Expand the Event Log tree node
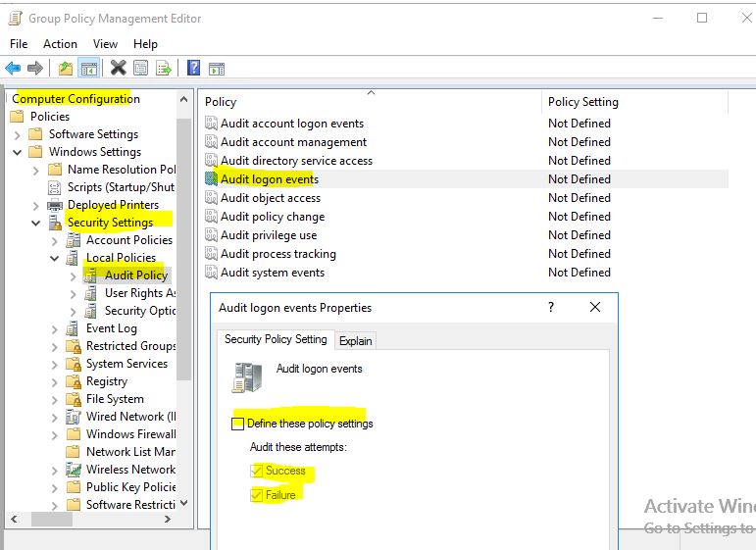Viewport: 756px width, 550px height. click(x=55, y=329)
